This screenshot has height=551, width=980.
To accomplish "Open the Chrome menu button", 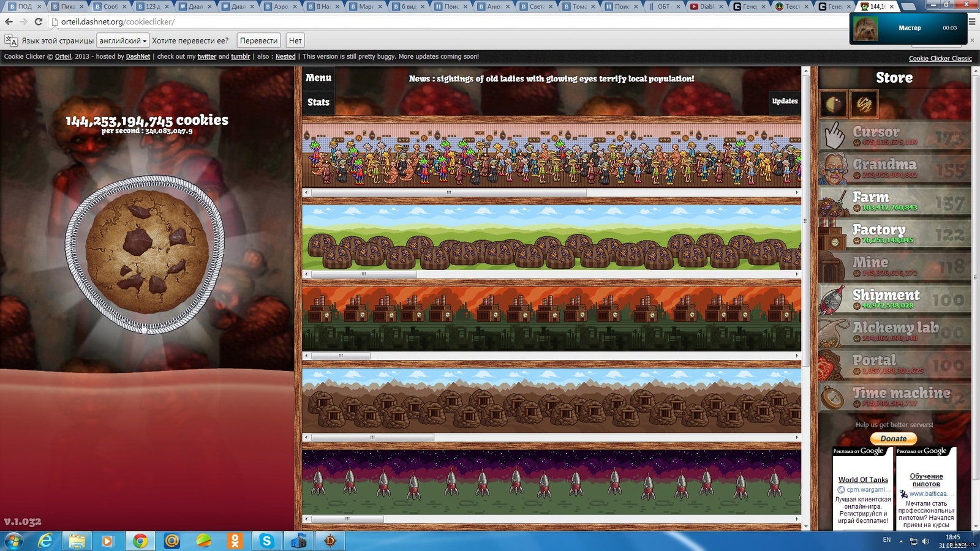I will pos(971,21).
